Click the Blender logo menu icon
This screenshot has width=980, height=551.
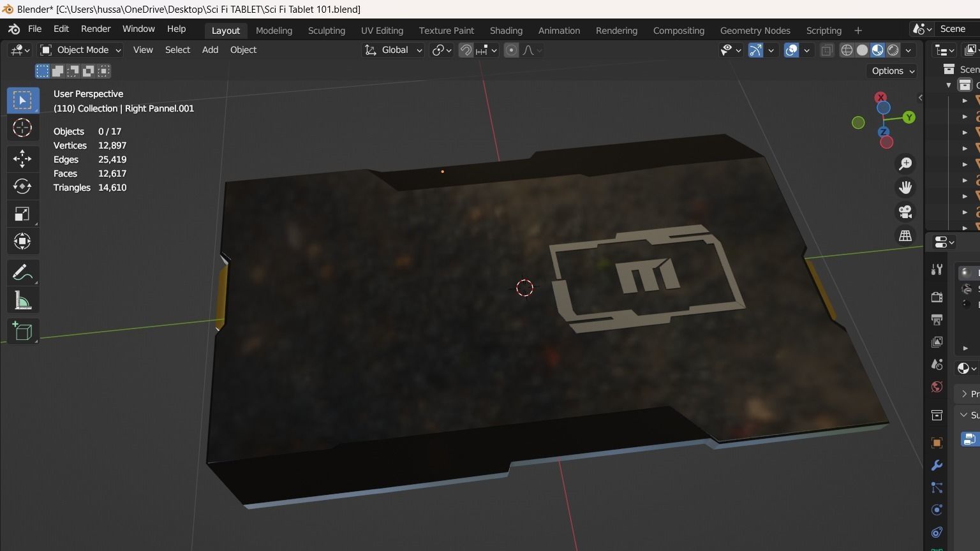point(14,29)
